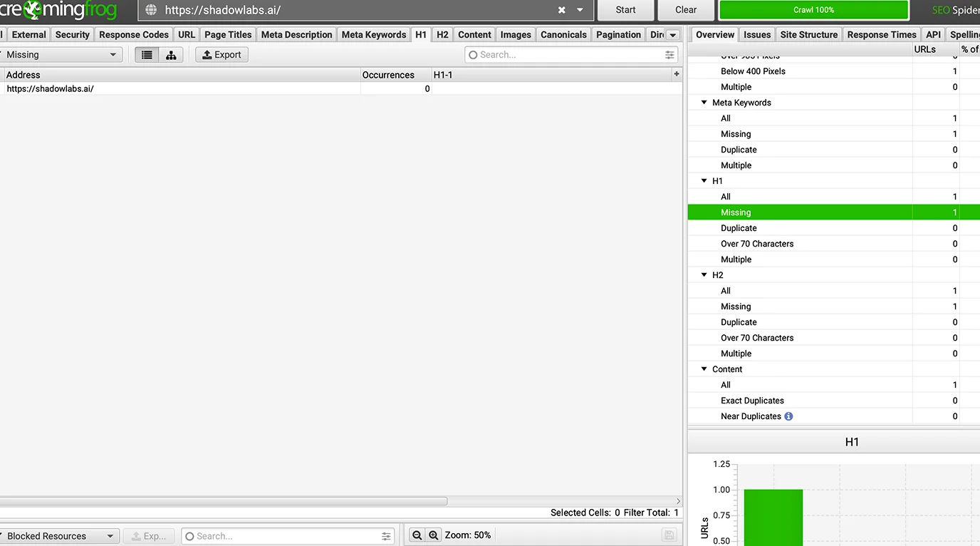This screenshot has width=980, height=546.
Task: Click the zoom in magnifier icon
Action: click(x=434, y=535)
